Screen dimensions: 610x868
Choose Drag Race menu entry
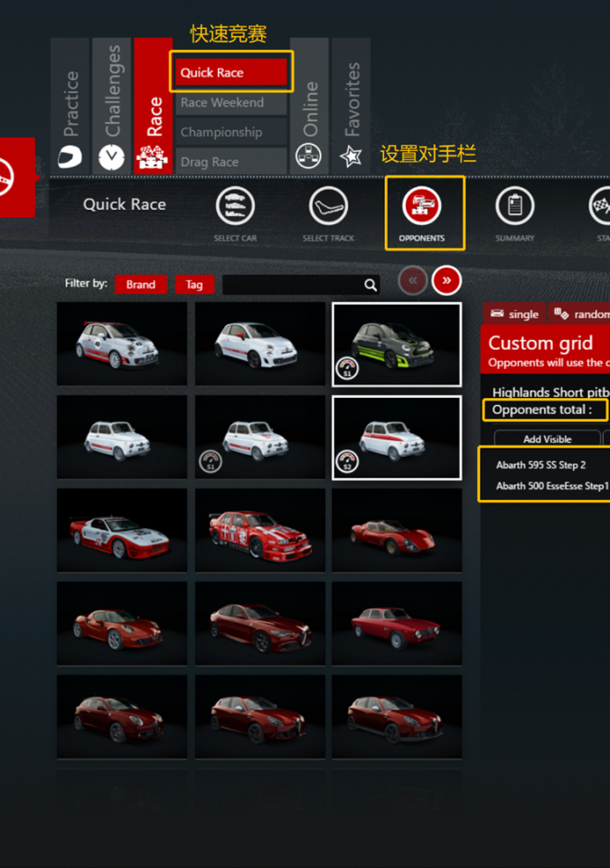pyautogui.click(x=230, y=162)
